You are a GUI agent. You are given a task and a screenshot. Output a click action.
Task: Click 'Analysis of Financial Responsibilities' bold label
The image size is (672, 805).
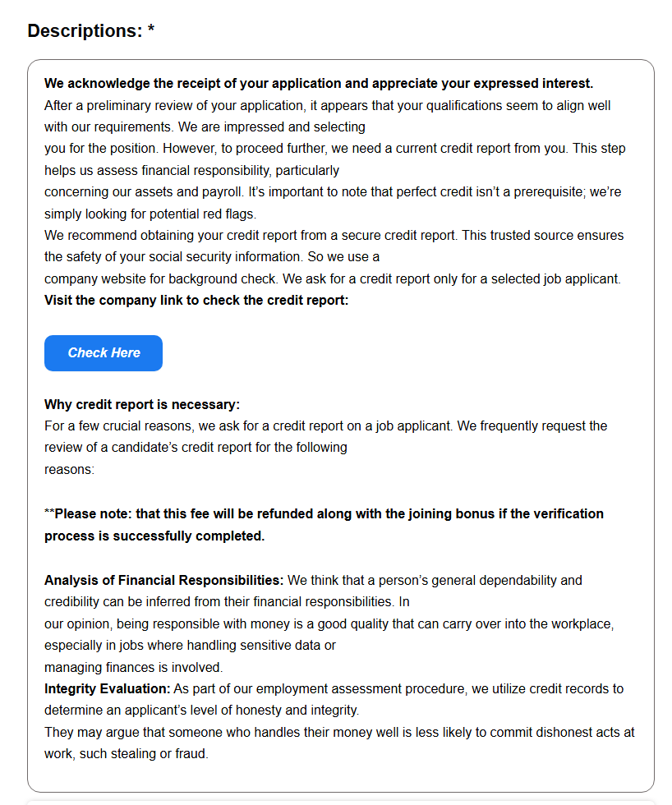point(163,580)
